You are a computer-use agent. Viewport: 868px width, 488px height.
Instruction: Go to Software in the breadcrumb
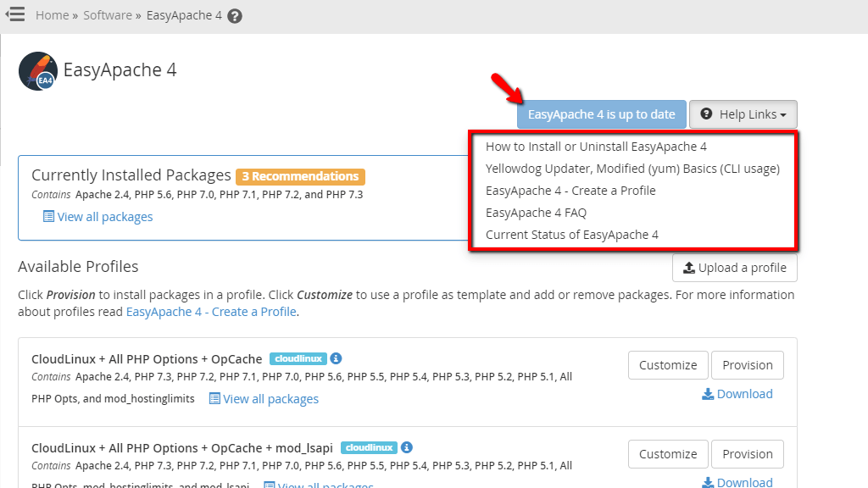108,15
